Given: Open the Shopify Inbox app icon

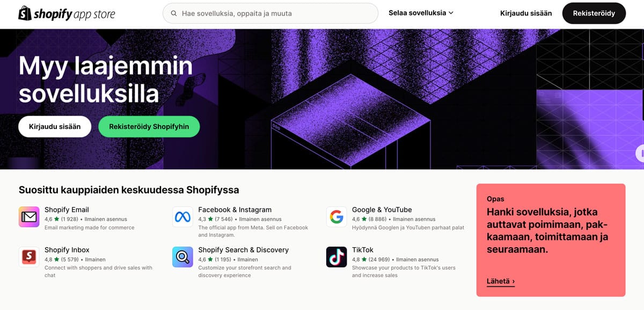Looking at the screenshot, I should point(29,257).
